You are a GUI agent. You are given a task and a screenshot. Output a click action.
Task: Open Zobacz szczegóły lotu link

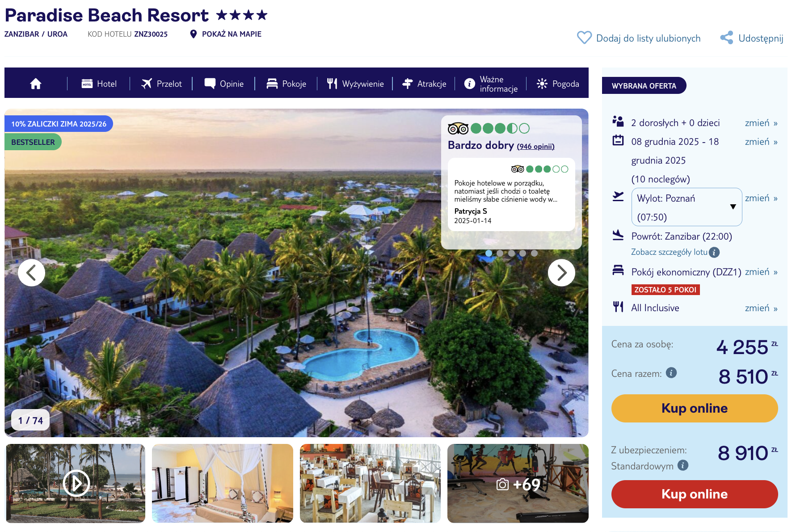[x=669, y=252]
